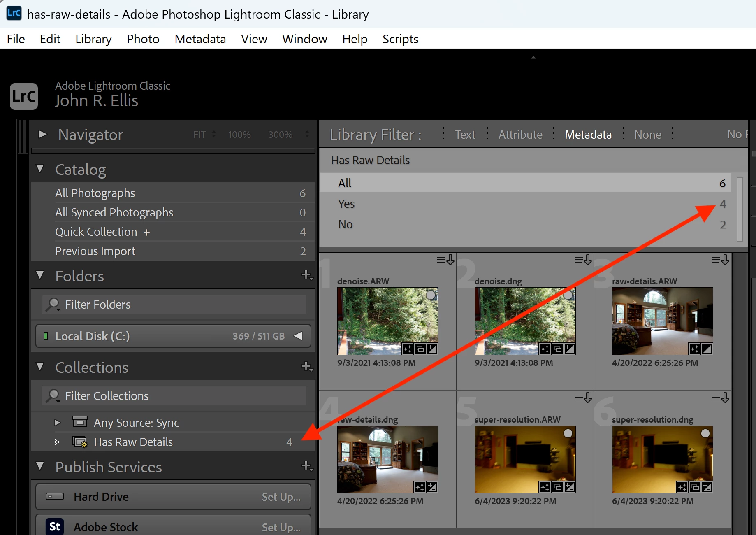The image size is (756, 535).
Task: Select All Photographs in Catalog
Action: click(173, 193)
